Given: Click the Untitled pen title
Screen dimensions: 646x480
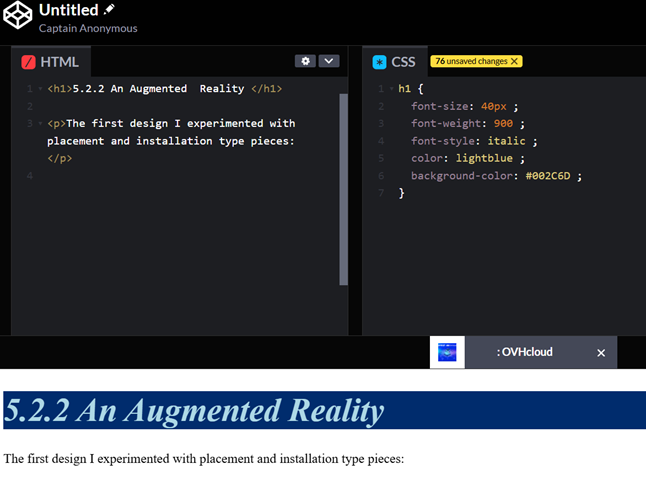Looking at the screenshot, I should click(69, 10).
